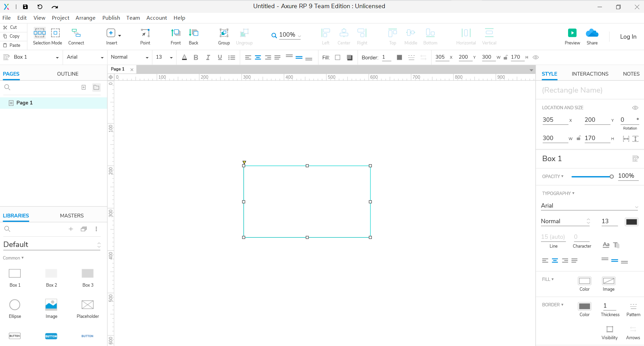Toggle bold formatting

click(196, 57)
